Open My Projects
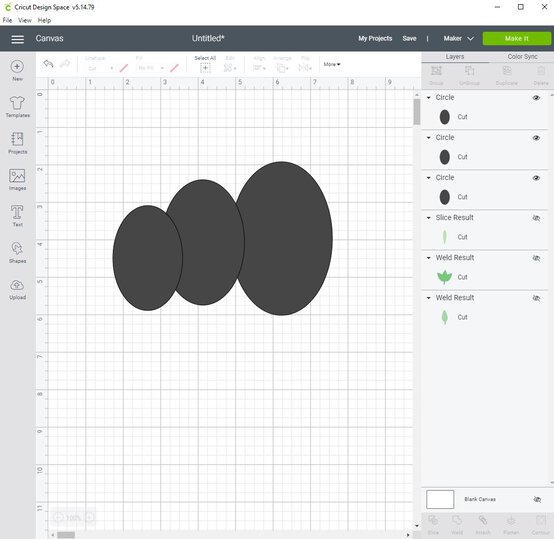This screenshot has height=539, width=554. click(x=375, y=38)
